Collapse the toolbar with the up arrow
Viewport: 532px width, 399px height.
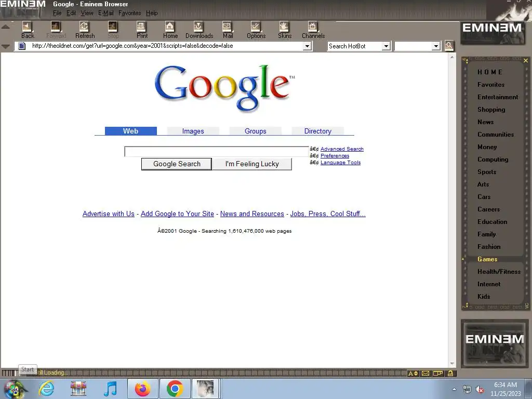pyautogui.click(x=5, y=26)
